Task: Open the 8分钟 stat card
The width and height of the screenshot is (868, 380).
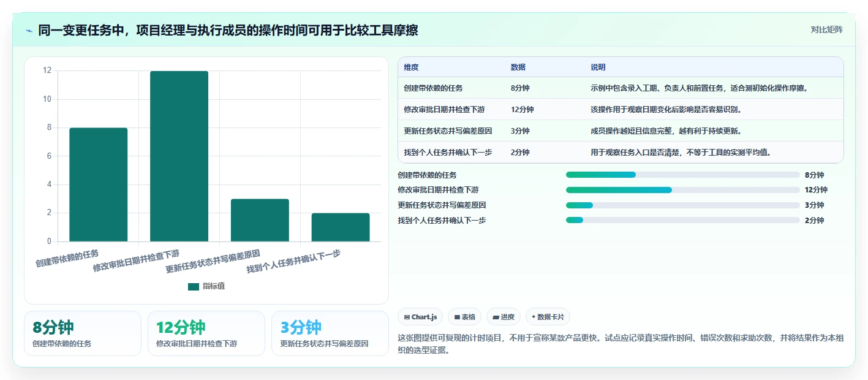Action: pyautogui.click(x=83, y=333)
